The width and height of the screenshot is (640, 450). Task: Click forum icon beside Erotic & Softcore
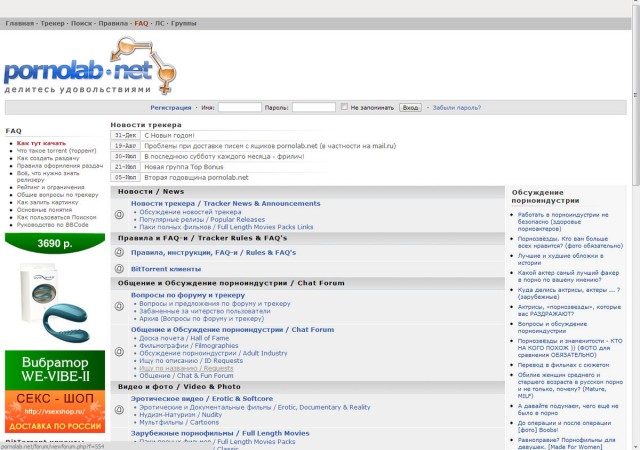pyautogui.click(x=119, y=410)
